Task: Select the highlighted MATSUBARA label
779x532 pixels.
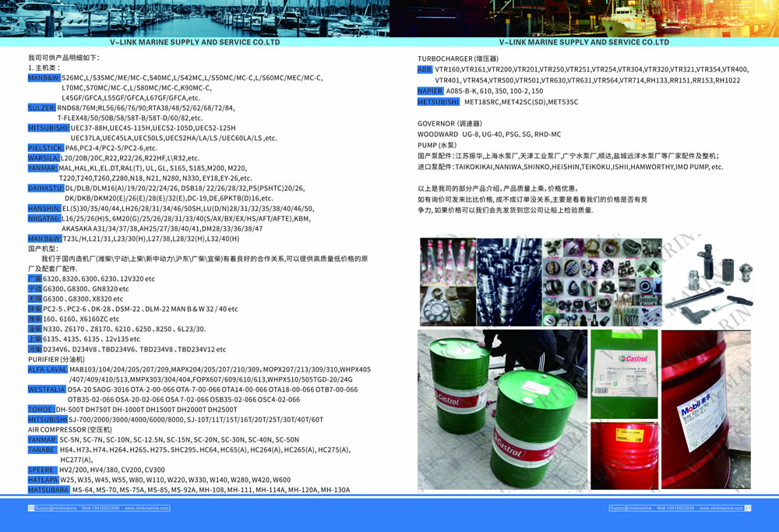Action: click(x=48, y=490)
